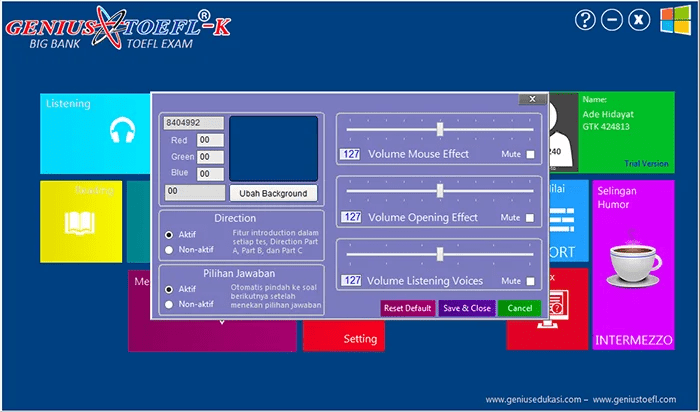Open the Intermezzo coffee cup tile
The width and height of the screenshot is (700, 412).
(633, 265)
